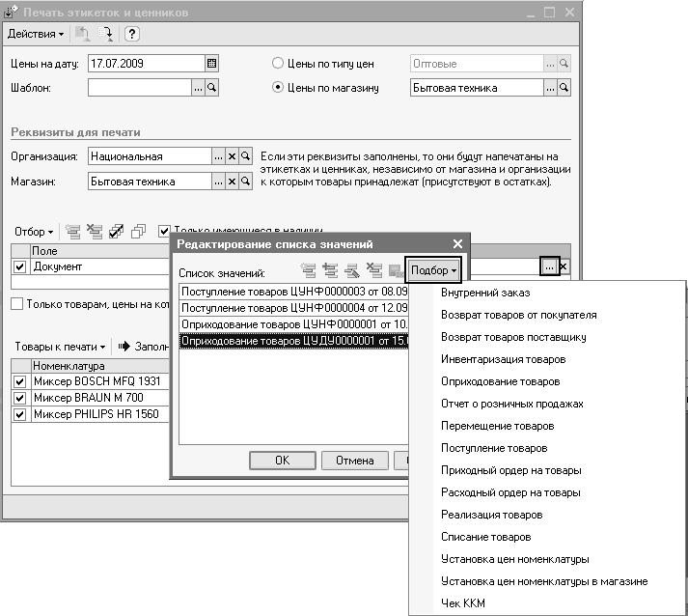Uncheck the Документ filter checkbox
This screenshot has width=688, height=616.
point(19,266)
